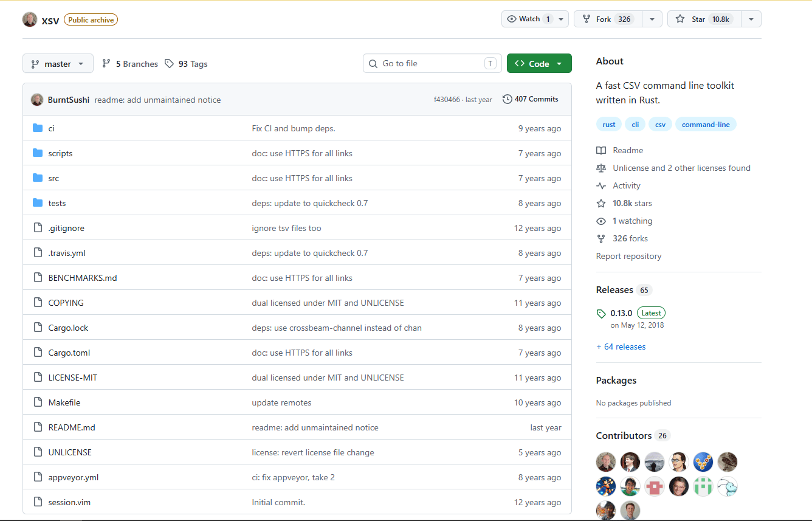Click the XSV repository name
Screen dimensions: 812x521
pyautogui.click(x=50, y=20)
